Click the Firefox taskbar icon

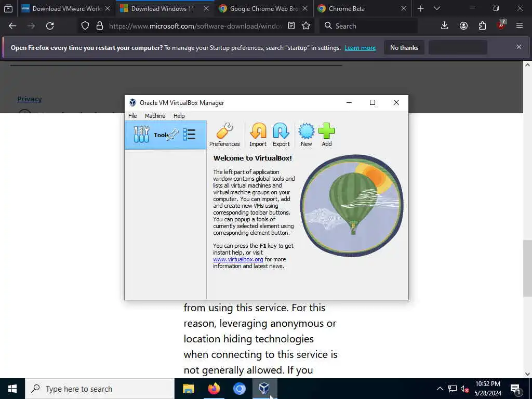coord(214,389)
